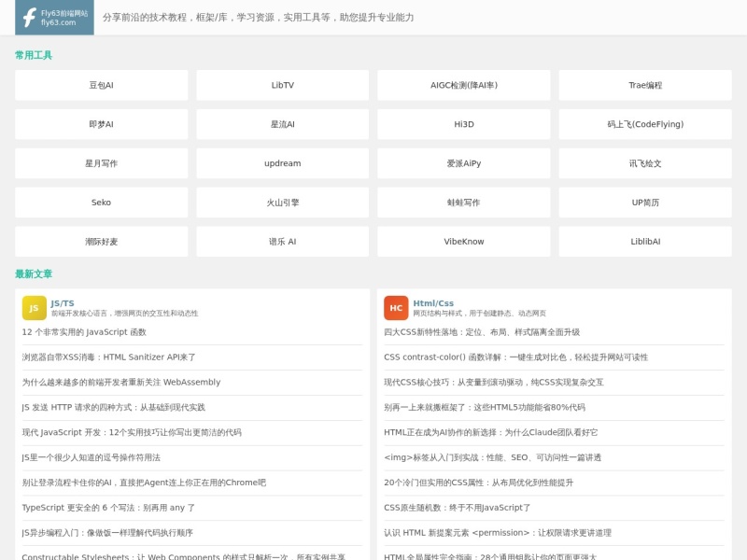
Task: Open article 12 个非常实用的 JavaScript 函数
Action: (84, 332)
